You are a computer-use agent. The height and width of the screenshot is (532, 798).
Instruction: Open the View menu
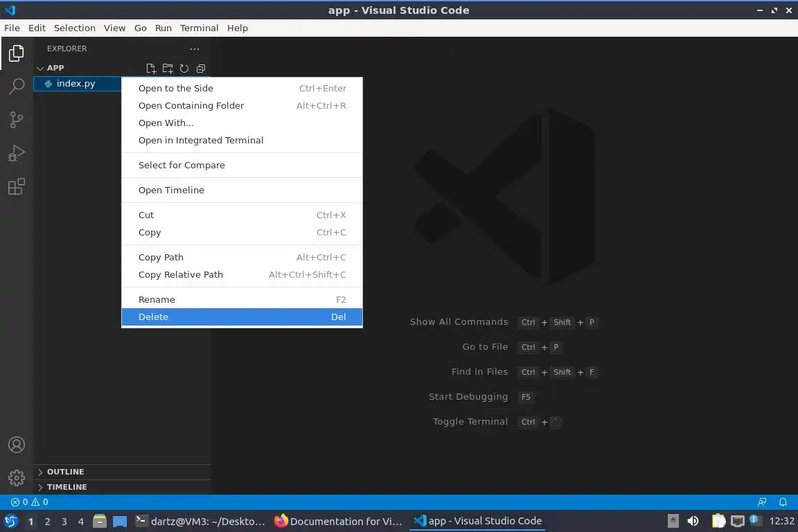(x=114, y=28)
